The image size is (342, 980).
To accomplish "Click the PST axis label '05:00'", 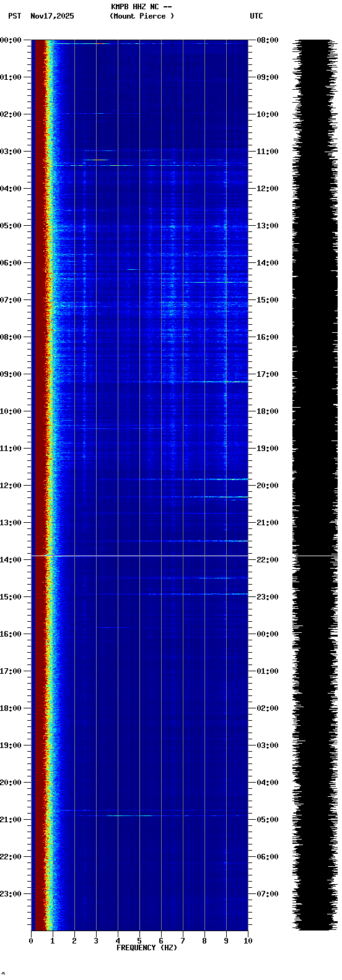I will [11, 226].
